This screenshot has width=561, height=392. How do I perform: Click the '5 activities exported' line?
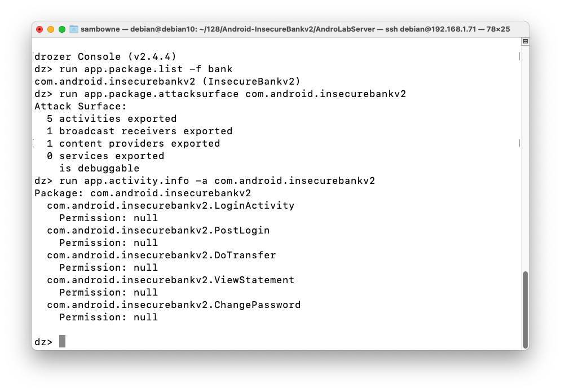tap(112, 118)
